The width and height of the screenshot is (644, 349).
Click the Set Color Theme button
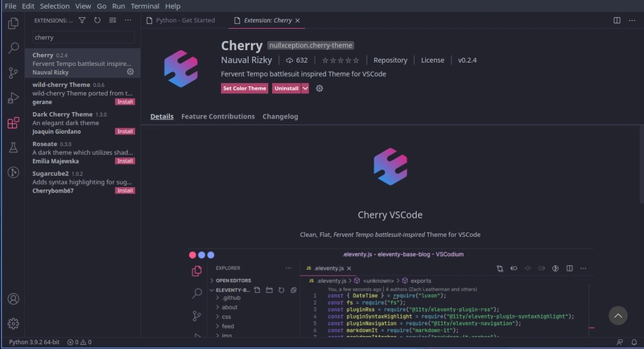[245, 89]
